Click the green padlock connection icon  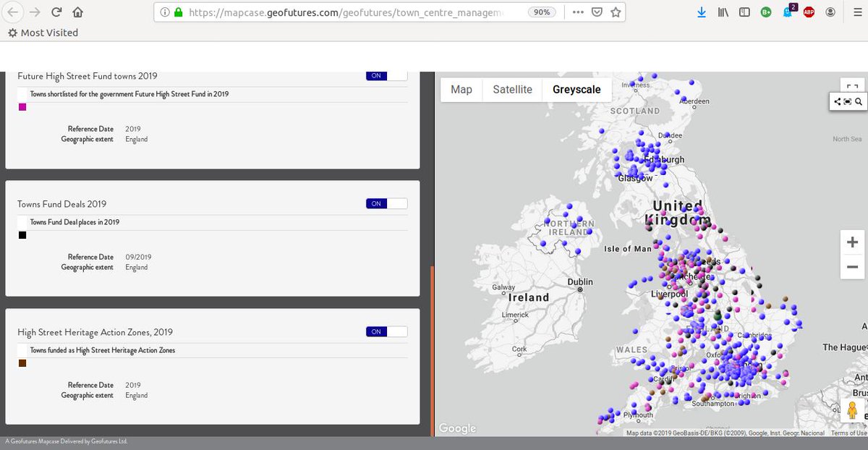178,12
